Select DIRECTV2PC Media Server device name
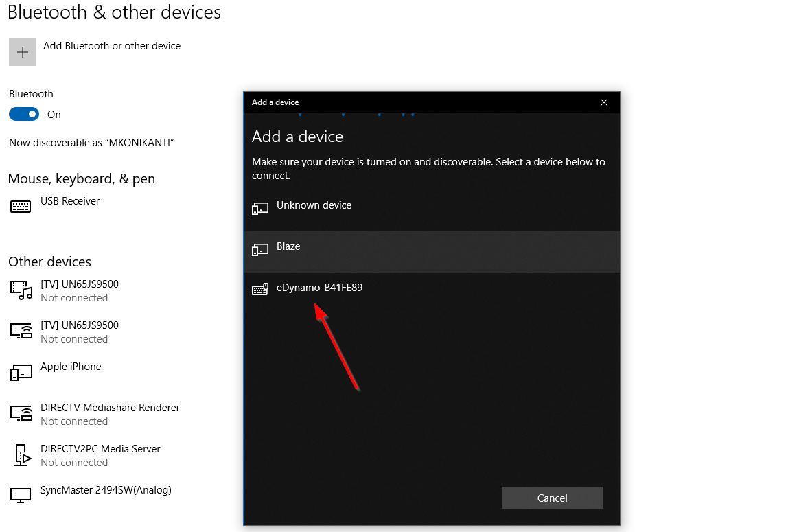The height and width of the screenshot is (532, 788). [100, 449]
